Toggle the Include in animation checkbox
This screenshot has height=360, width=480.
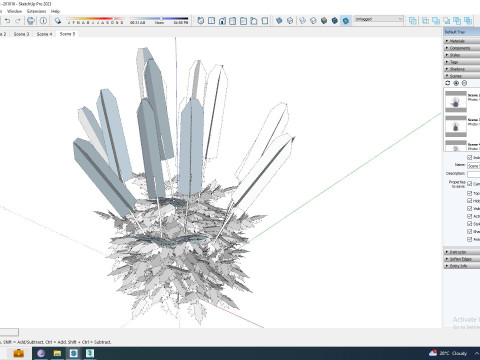(x=470, y=157)
